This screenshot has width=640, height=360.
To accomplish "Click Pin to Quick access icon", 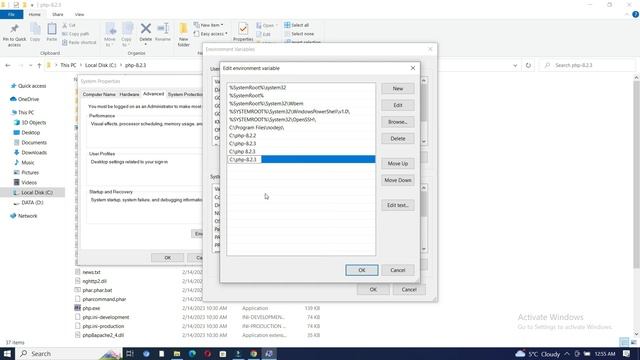I will point(14,34).
